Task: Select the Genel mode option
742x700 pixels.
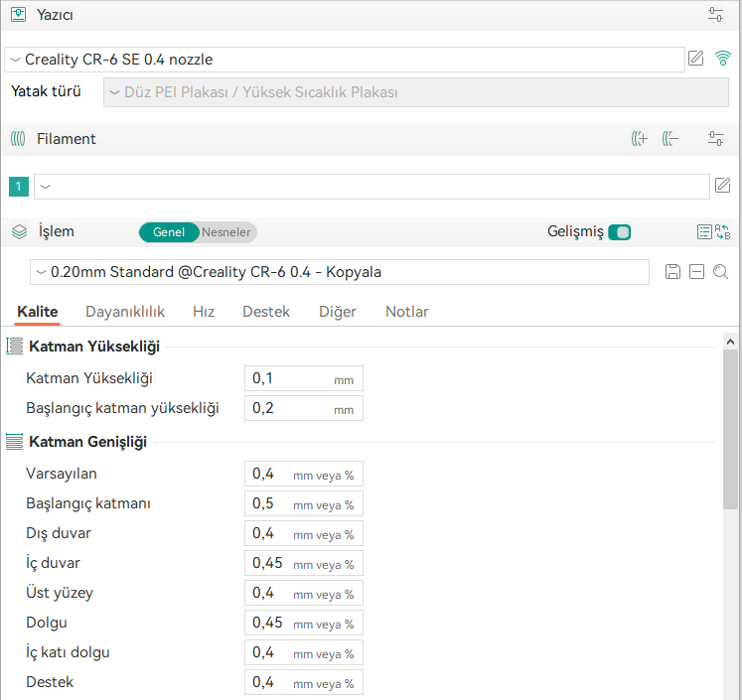Action: pyautogui.click(x=169, y=232)
